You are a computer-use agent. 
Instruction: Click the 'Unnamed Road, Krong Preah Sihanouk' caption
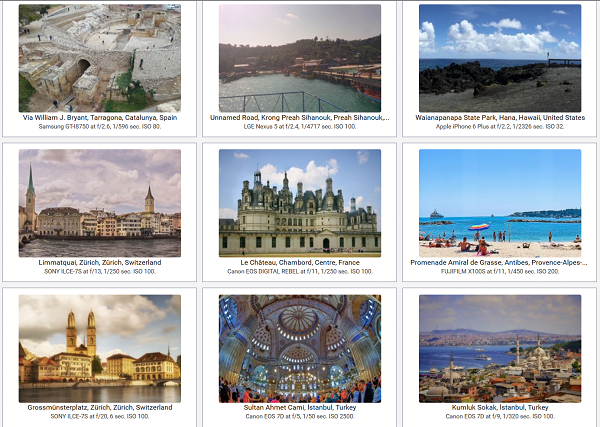300,117
